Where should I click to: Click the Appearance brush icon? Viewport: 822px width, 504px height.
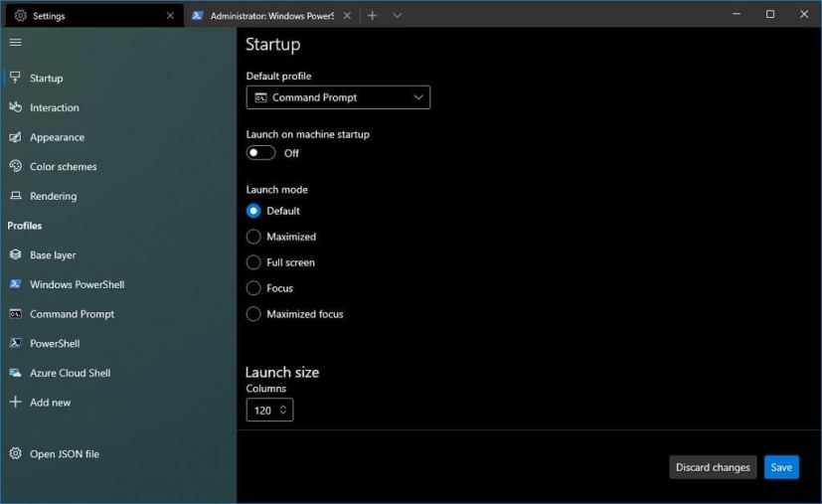click(x=15, y=137)
